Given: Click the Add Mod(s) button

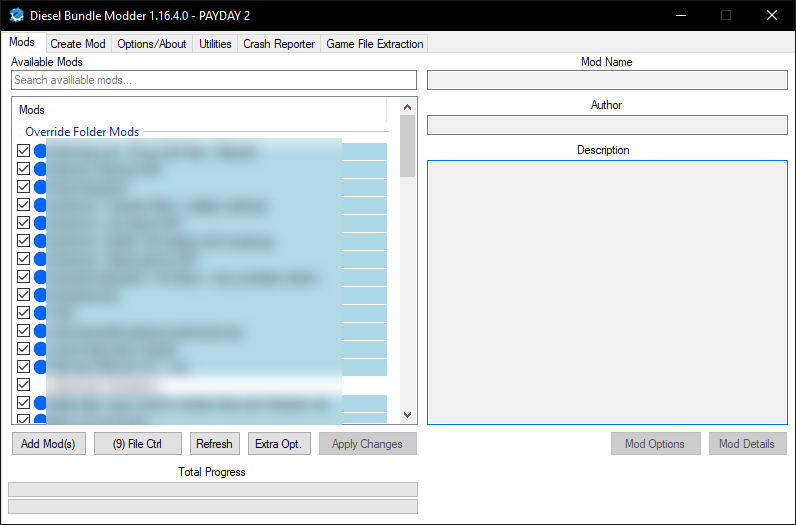Looking at the screenshot, I should (x=49, y=444).
